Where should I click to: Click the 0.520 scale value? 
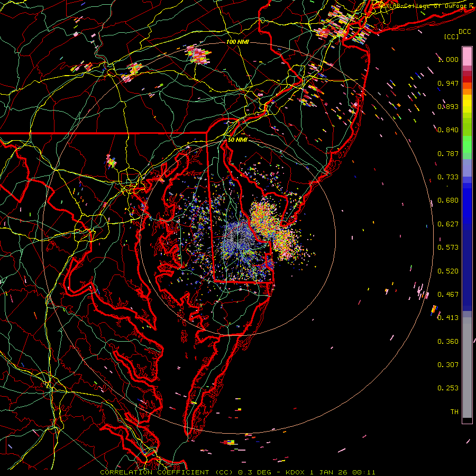pyautogui.click(x=448, y=271)
